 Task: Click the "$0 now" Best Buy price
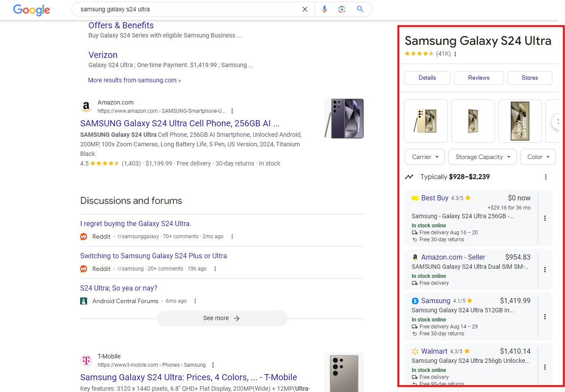(x=519, y=198)
